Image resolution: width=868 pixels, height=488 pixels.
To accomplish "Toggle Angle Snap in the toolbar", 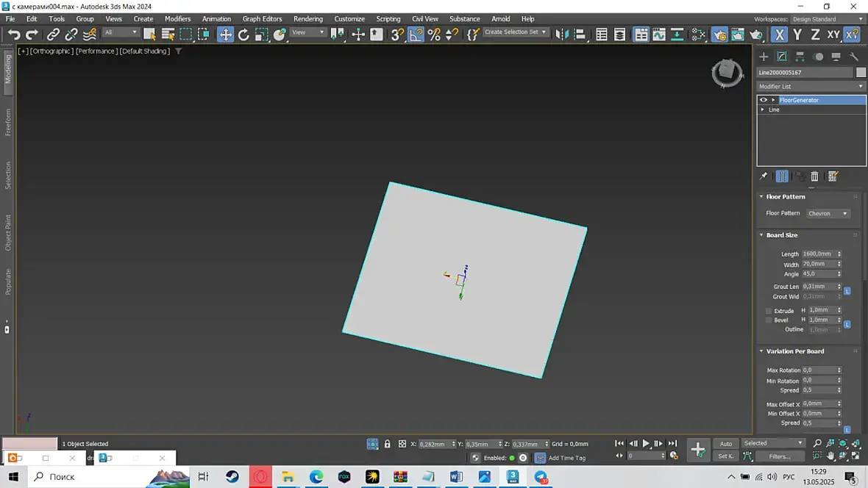I will 416,35.
